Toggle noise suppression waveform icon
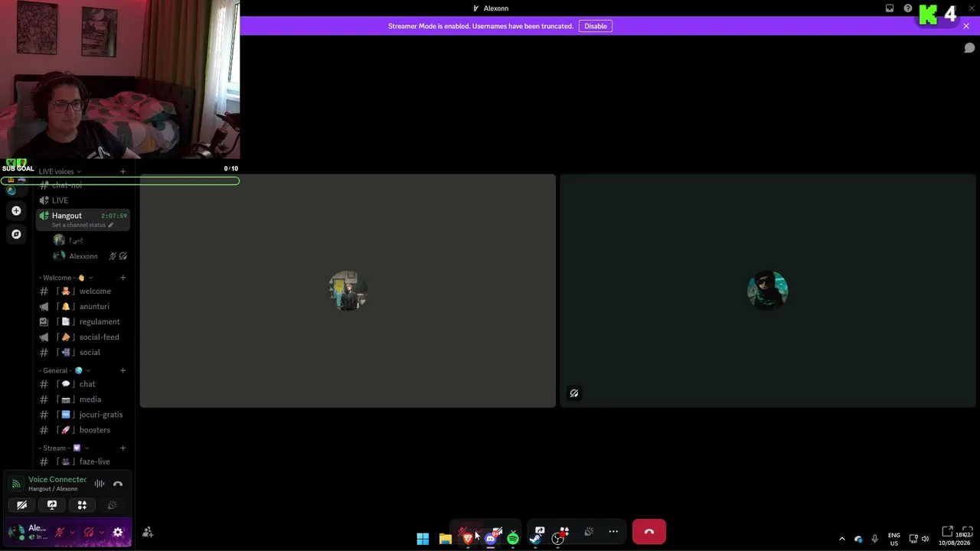 (x=100, y=484)
